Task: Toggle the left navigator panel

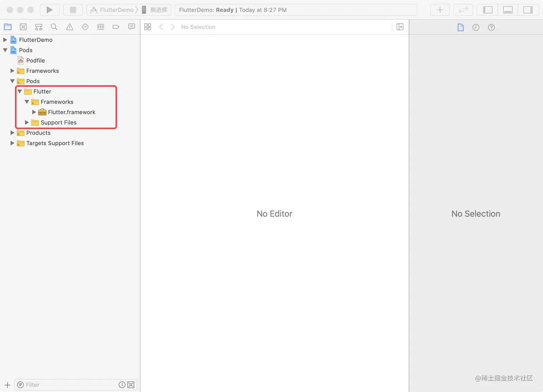Action: click(488, 10)
